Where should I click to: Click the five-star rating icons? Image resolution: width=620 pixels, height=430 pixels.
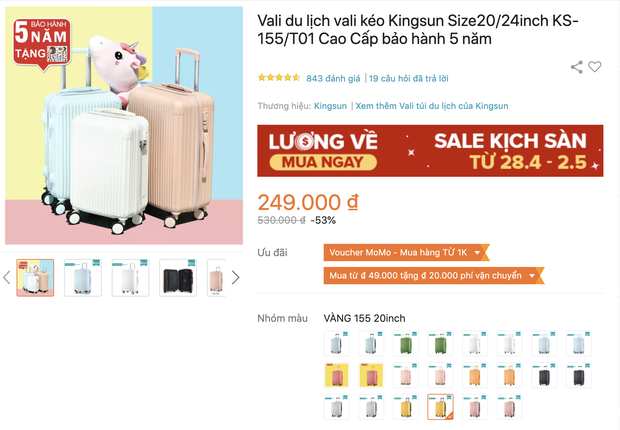pyautogui.click(x=279, y=78)
